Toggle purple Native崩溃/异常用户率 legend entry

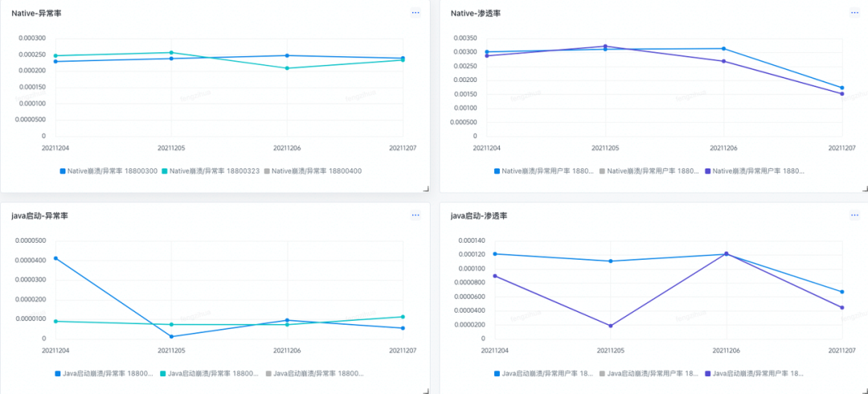point(755,171)
